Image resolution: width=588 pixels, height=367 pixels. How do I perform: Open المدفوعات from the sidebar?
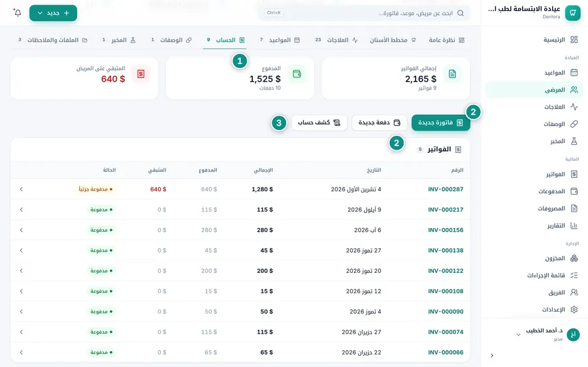click(534, 191)
